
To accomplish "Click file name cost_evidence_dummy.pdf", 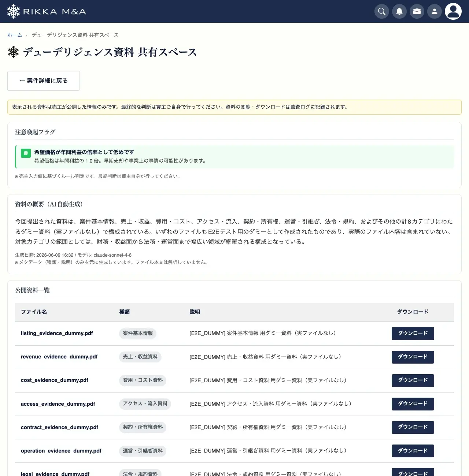I will 55,380.
